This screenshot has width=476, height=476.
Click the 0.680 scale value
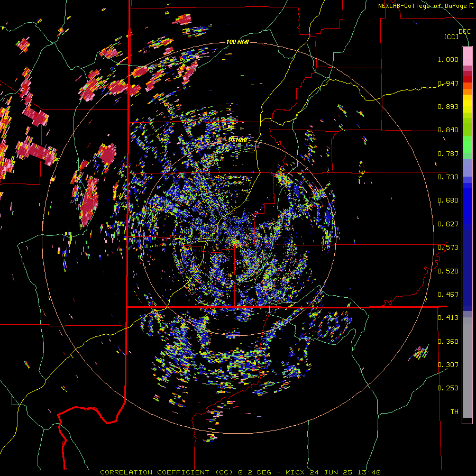point(448,200)
